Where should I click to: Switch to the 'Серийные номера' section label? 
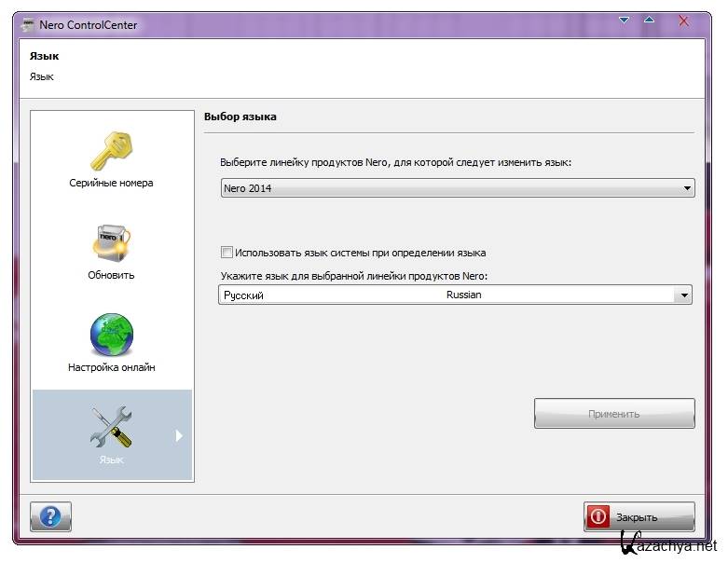(111, 184)
